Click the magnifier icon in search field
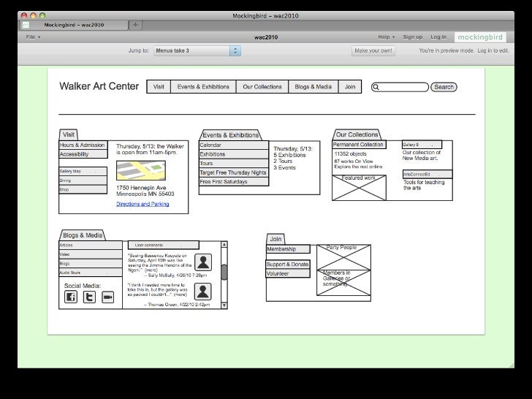532x399 pixels. [x=376, y=87]
